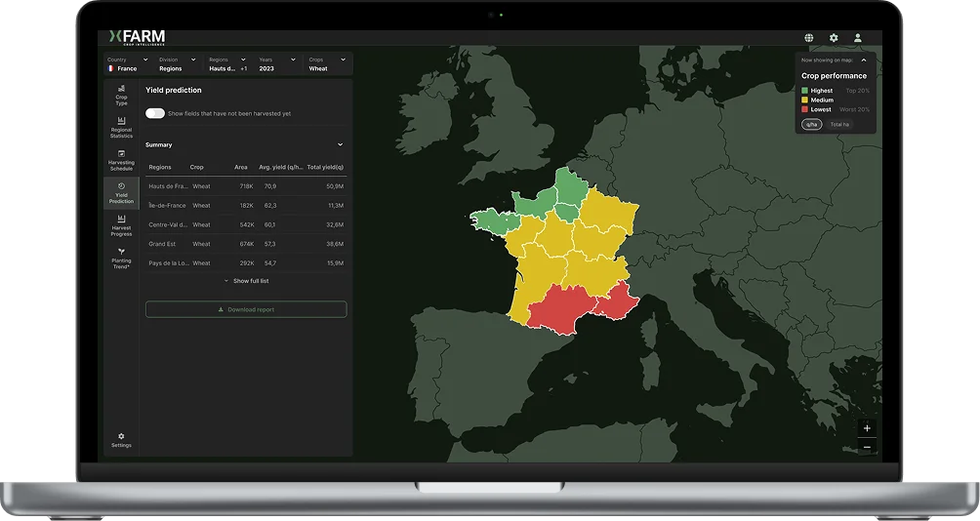Click the green Highest legend swatch
980x521 pixels.
click(x=805, y=91)
